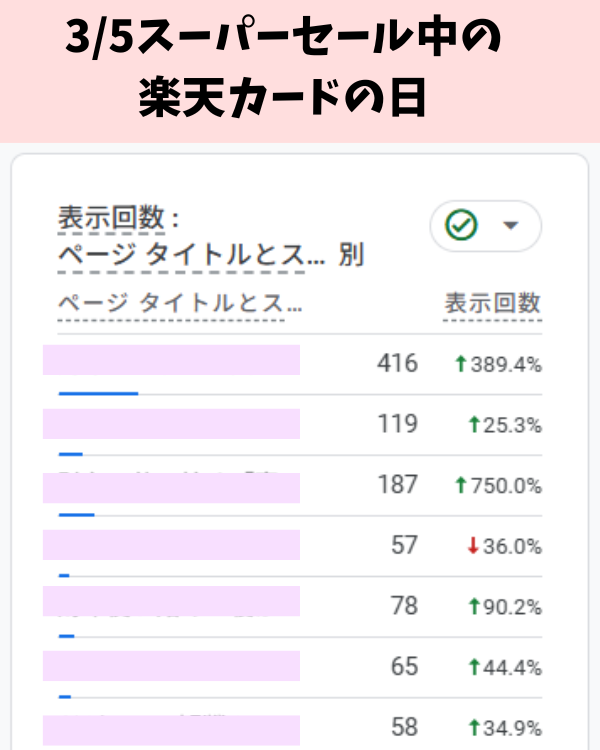Open the ページ タイトルとス... 別 dimension selector

tap(210, 255)
